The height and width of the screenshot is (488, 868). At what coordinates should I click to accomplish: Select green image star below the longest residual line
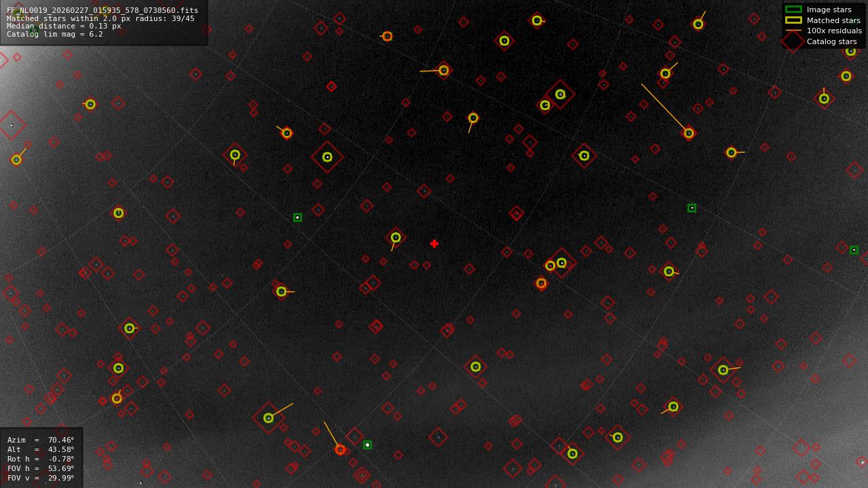(x=692, y=208)
